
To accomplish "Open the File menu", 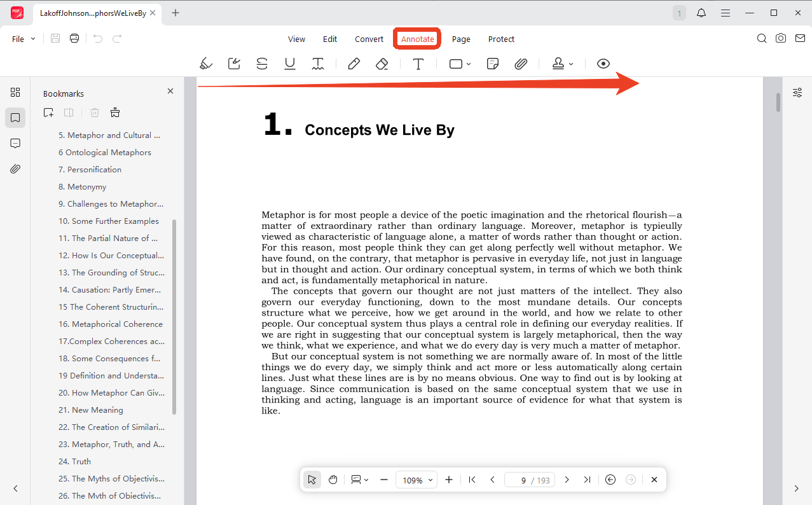I will click(x=24, y=39).
